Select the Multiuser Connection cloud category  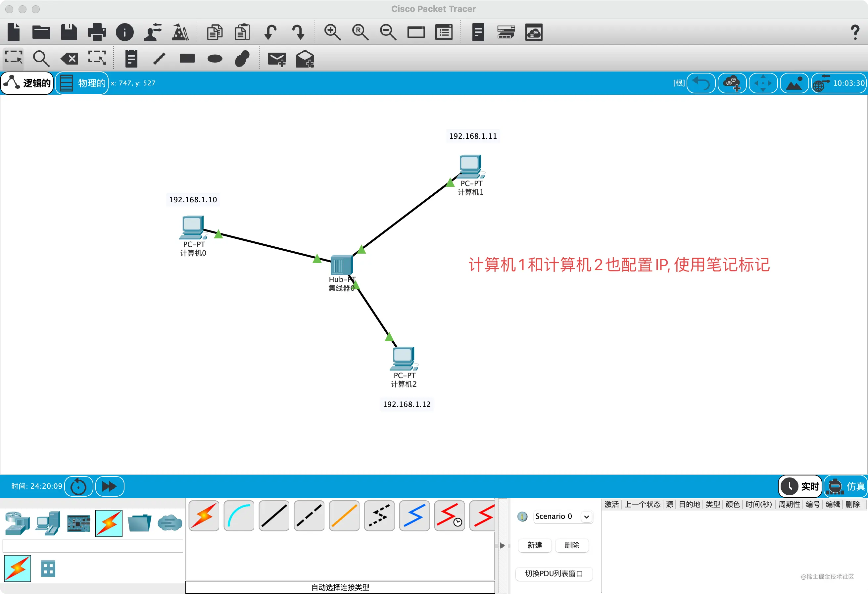pos(170,523)
